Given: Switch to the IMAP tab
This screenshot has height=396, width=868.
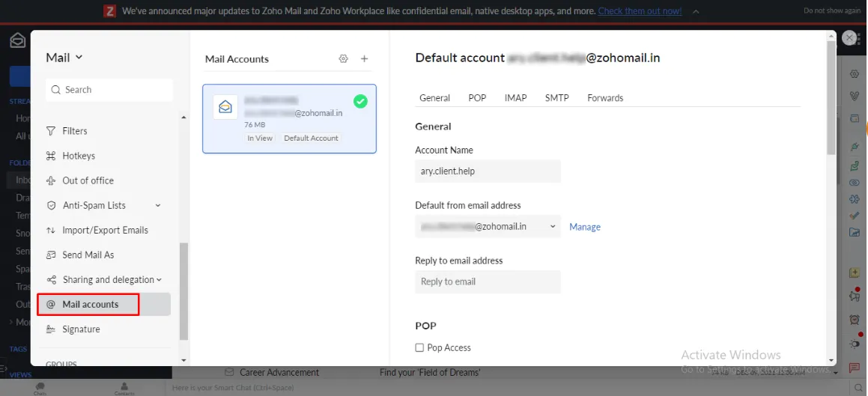Looking at the screenshot, I should (x=515, y=98).
